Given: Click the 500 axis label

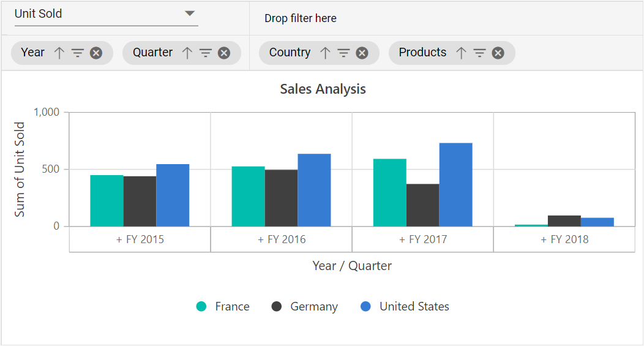Looking at the screenshot, I should (51, 169).
